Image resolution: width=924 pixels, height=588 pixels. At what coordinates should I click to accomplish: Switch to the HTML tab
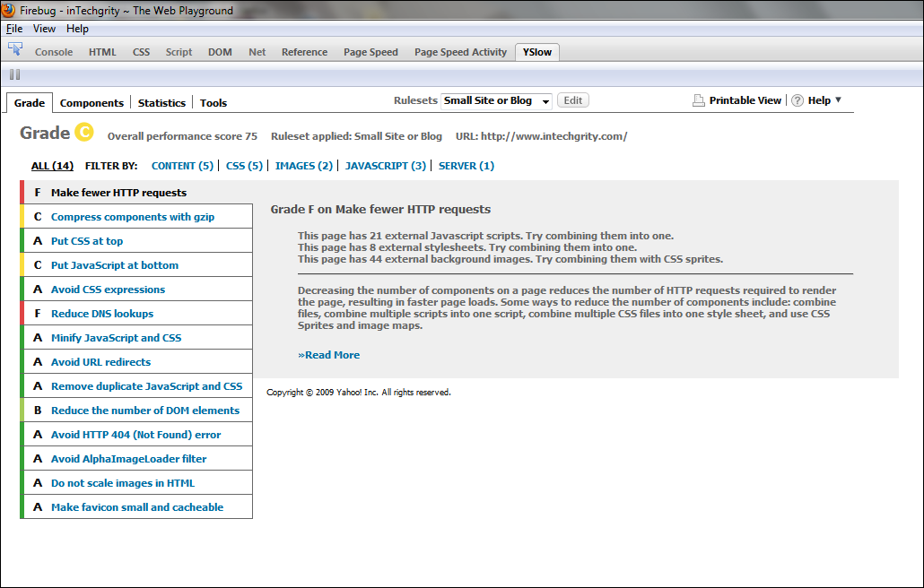(x=102, y=52)
